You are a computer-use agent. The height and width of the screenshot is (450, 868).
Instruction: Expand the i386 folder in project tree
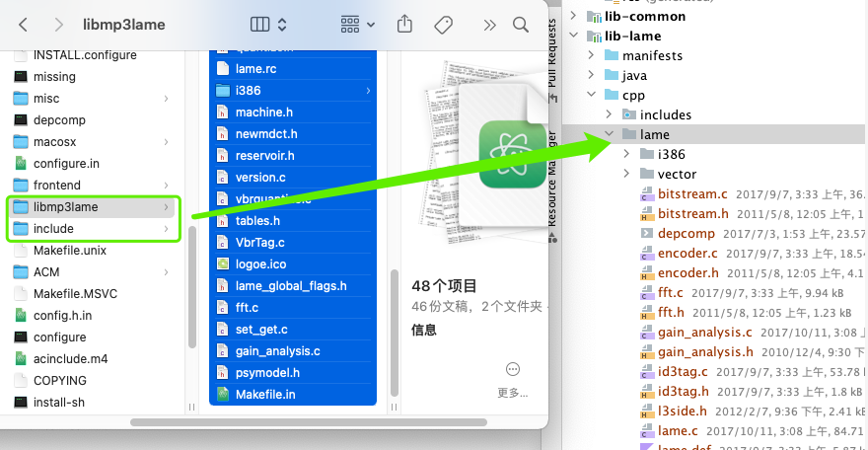(x=627, y=155)
